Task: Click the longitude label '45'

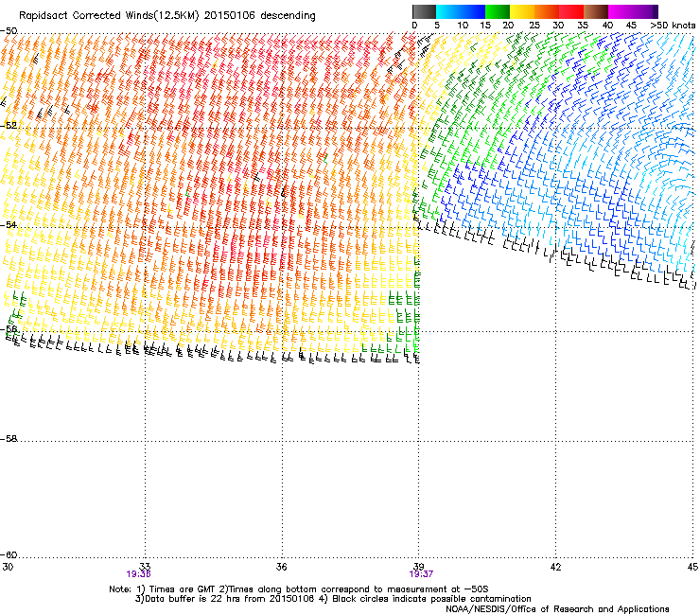Action: [x=692, y=567]
